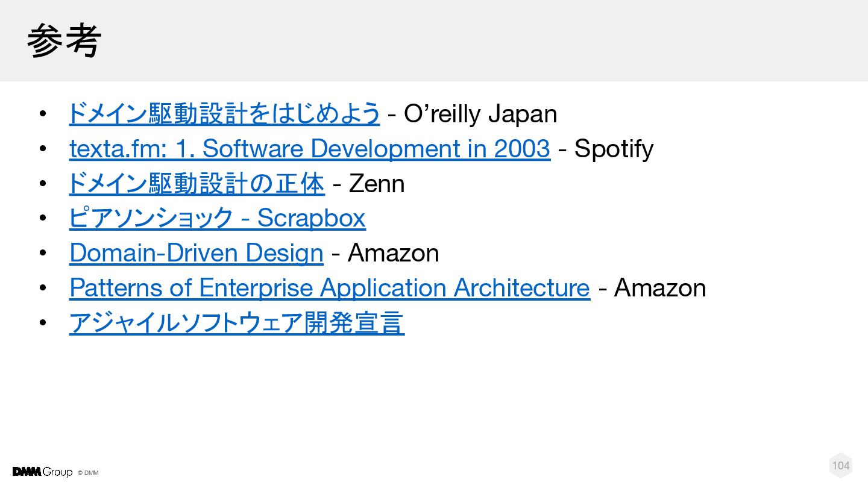This screenshot has height=488, width=868.
Task: Open the texta.fm Software Development in 2003 link
Action: click(310, 148)
